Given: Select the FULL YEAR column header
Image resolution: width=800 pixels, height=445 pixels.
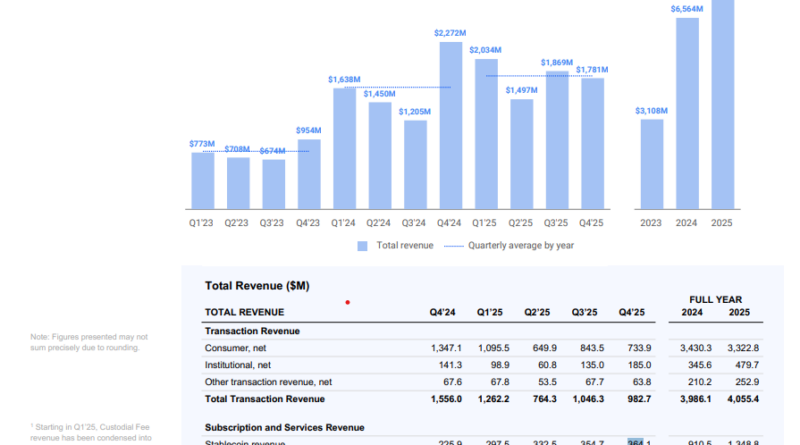Looking at the screenshot, I should pos(716,299).
